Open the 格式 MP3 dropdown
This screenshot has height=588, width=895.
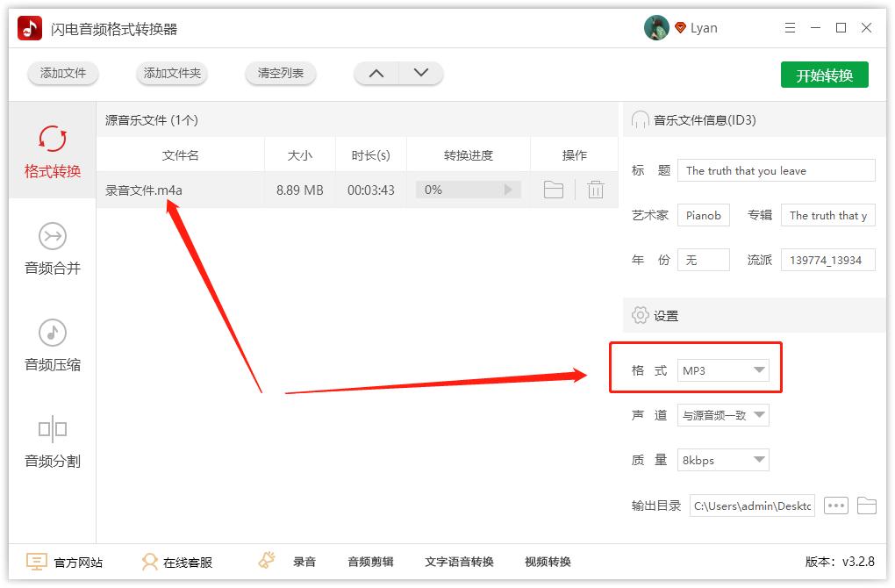(723, 371)
